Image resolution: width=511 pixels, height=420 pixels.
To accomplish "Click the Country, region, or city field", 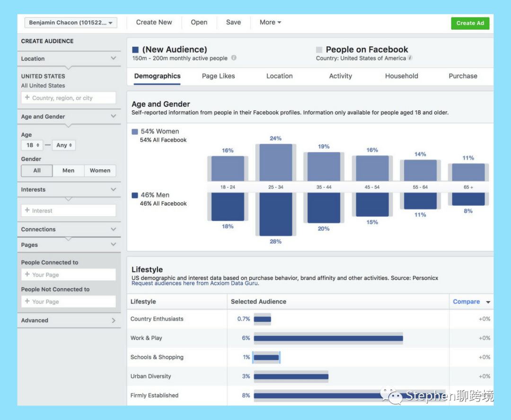I will tap(69, 98).
